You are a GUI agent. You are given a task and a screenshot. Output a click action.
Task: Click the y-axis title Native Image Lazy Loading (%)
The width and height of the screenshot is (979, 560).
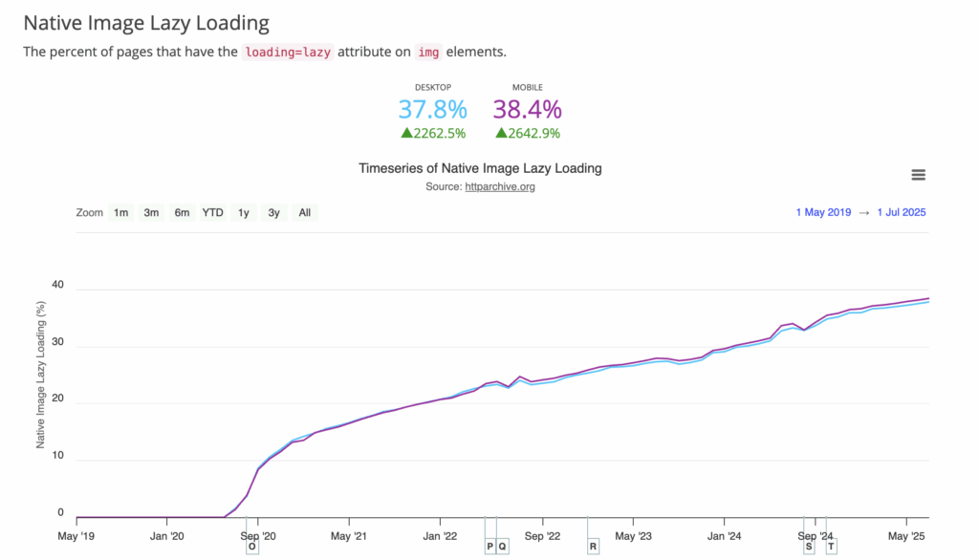click(40, 375)
